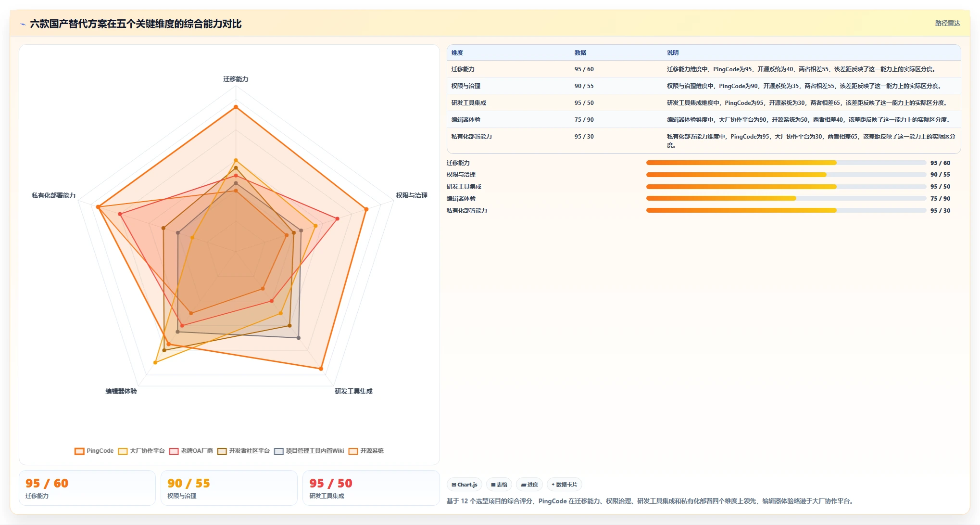
Task: Open the 95 / 50 研发工具集成 data card
Action: (x=371, y=488)
